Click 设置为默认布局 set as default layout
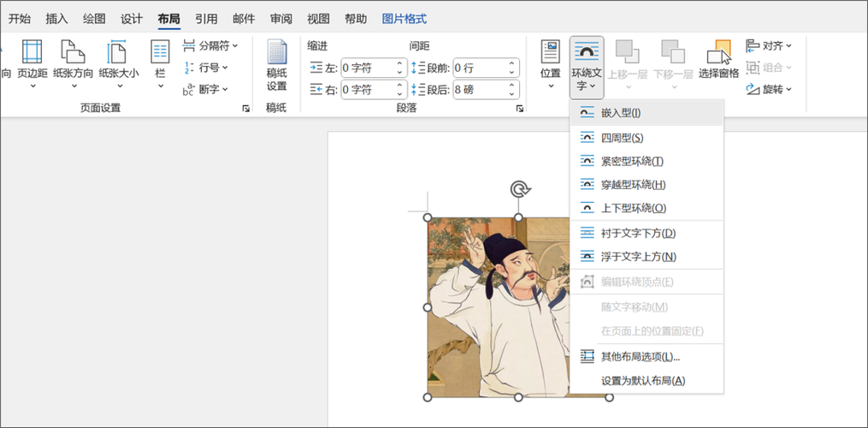Viewport: 868px width, 428px height. 647,381
